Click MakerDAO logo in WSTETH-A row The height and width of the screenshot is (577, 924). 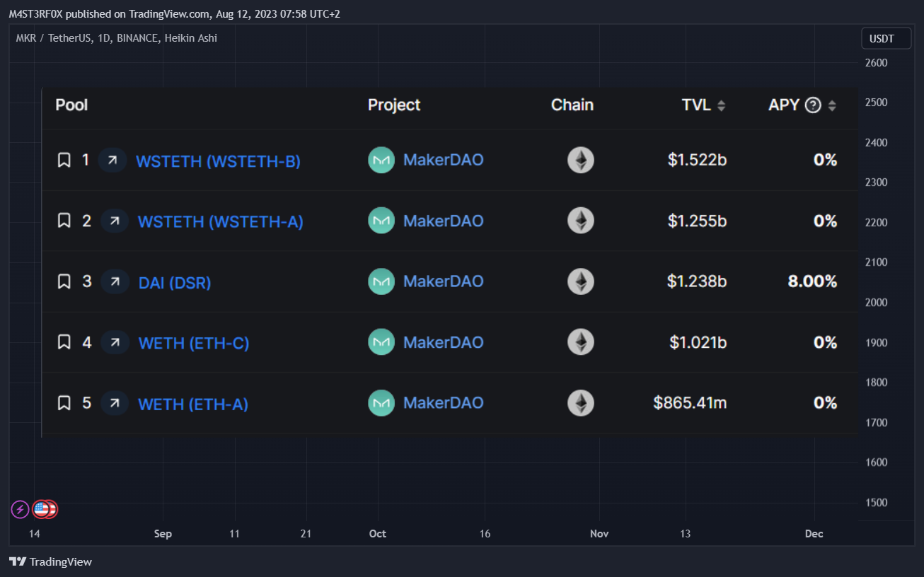[x=381, y=221]
